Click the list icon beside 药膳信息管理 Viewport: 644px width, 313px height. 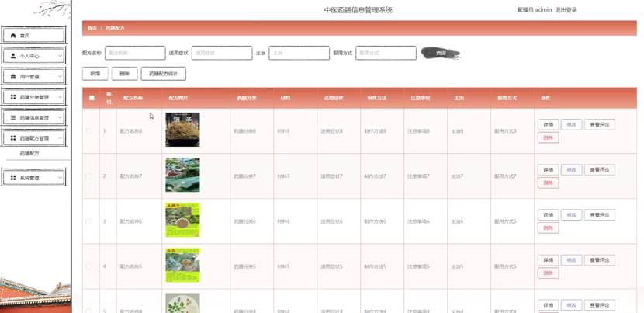[13, 117]
